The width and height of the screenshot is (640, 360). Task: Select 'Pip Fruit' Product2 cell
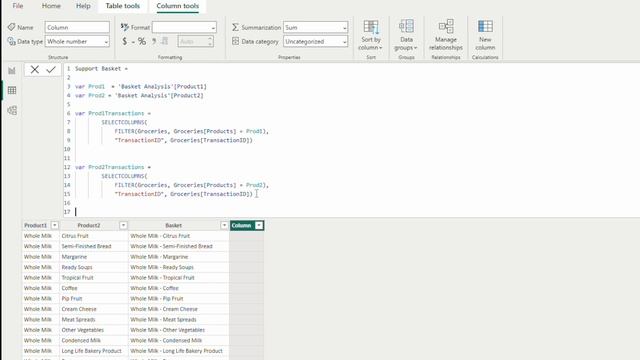94,298
